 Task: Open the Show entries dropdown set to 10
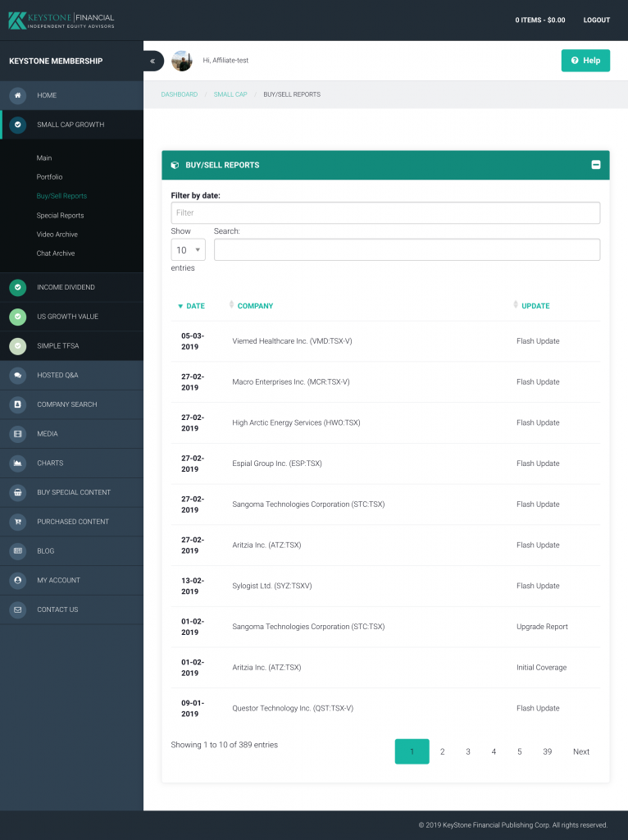[x=188, y=250]
